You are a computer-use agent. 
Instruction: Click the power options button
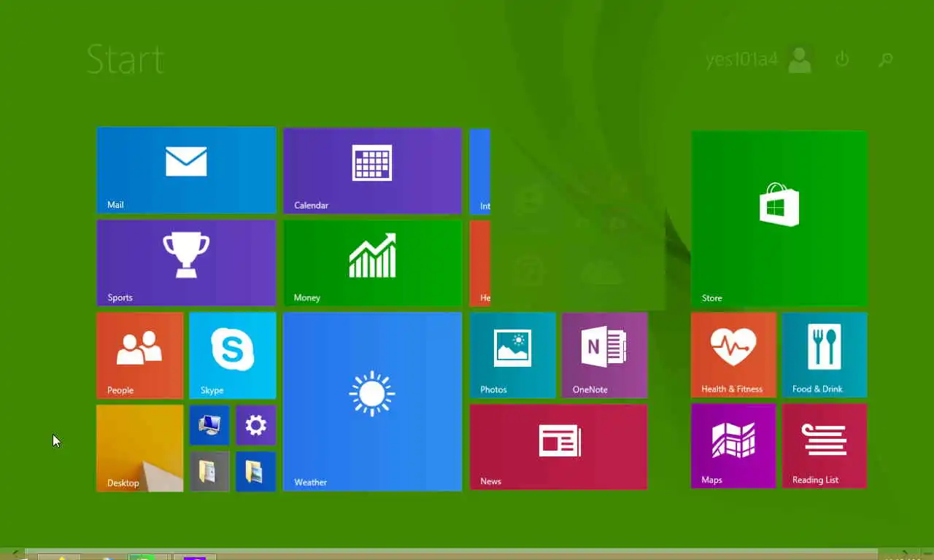click(842, 59)
